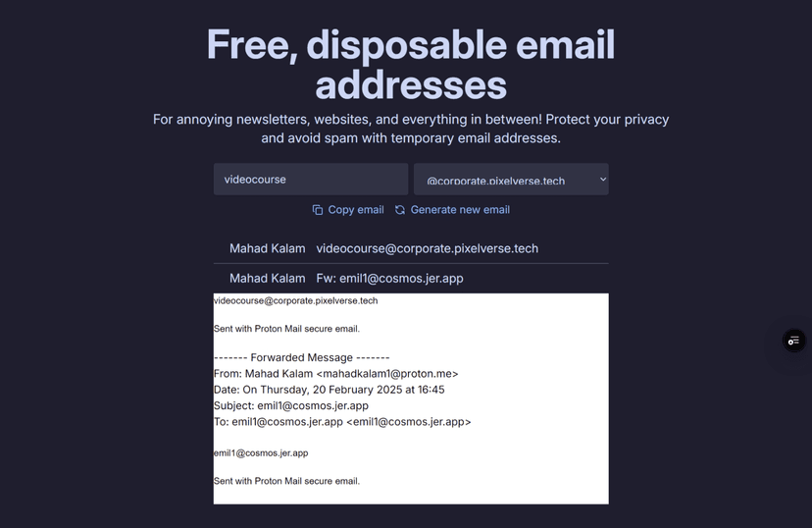
Task: Open the floating round list icon
Action: pyautogui.click(x=794, y=341)
